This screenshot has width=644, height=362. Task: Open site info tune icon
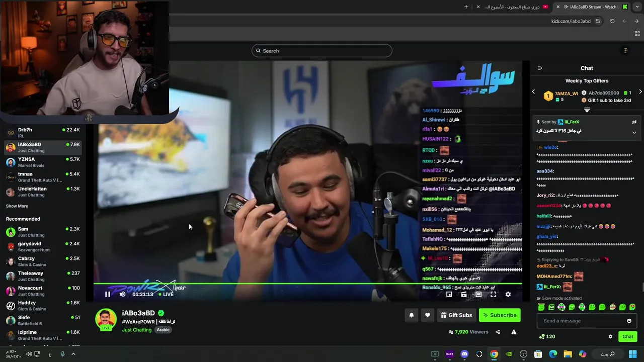click(598, 21)
